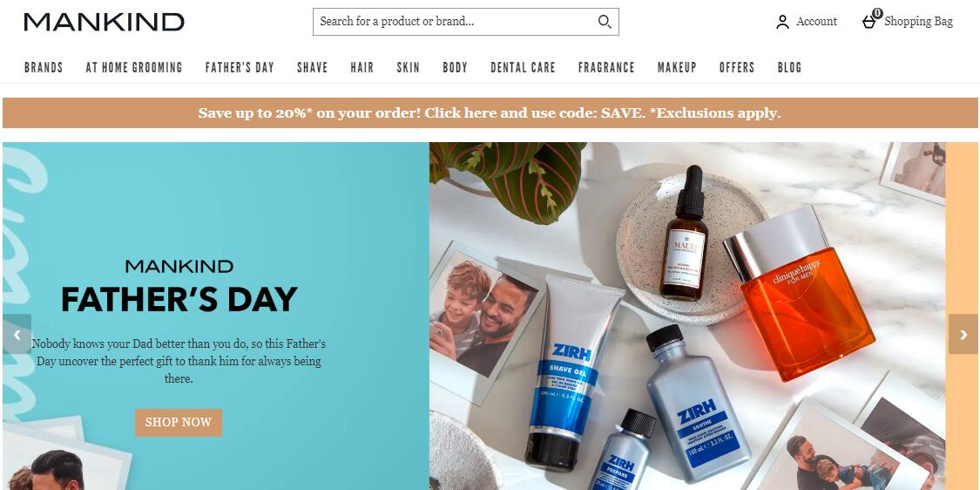The image size is (980, 490).
Task: Focus the product or brand search field
Action: [x=456, y=22]
